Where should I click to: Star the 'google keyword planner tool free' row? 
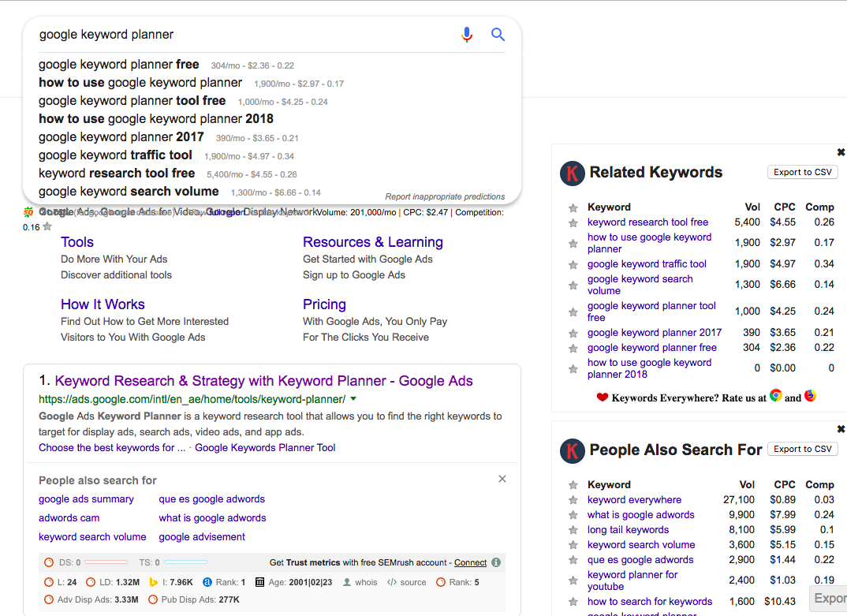tap(573, 312)
